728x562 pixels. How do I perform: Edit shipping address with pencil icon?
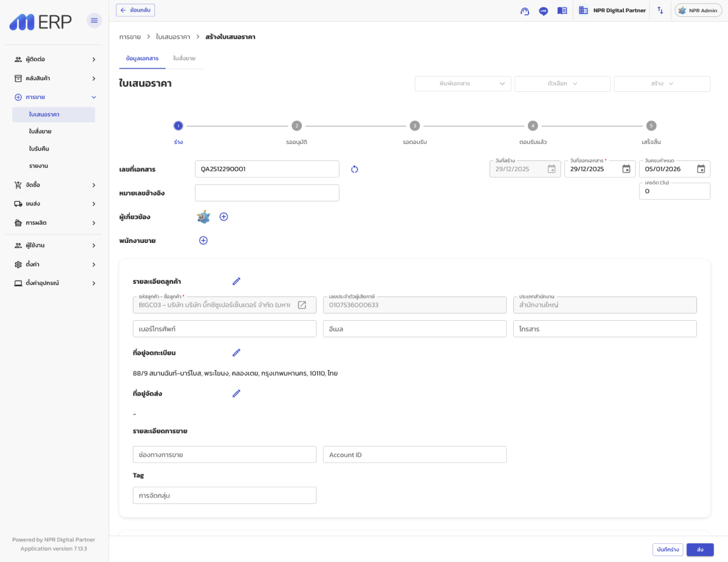point(236,393)
